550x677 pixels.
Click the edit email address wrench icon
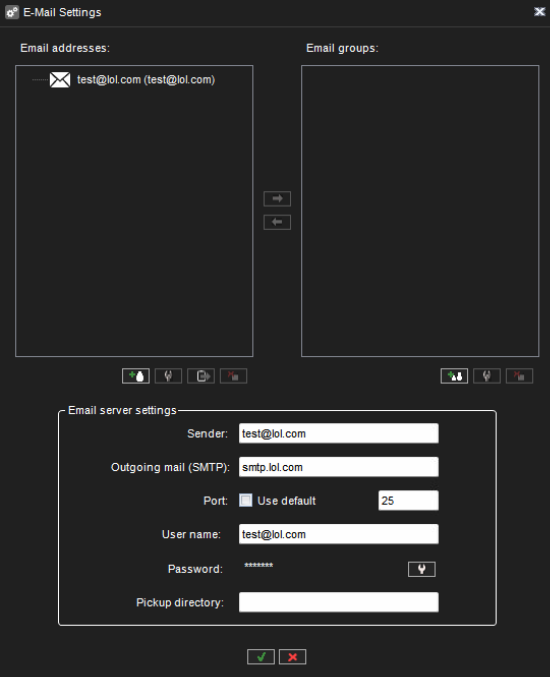[168, 376]
